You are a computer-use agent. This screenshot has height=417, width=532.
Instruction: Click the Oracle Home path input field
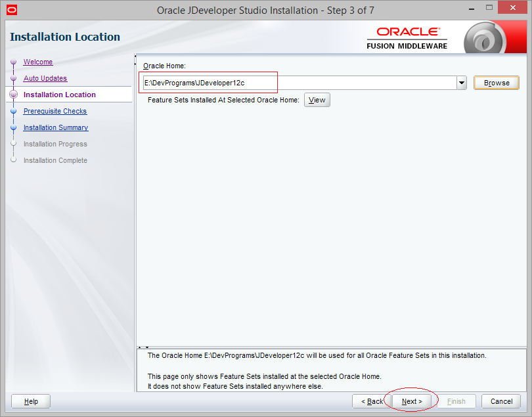[300, 83]
